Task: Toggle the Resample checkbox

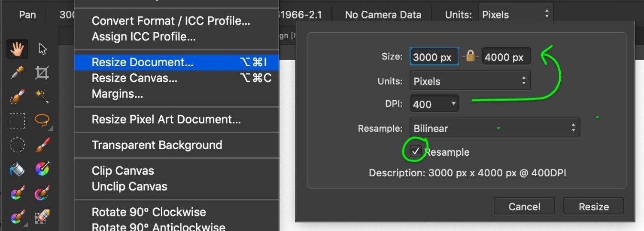Action: pyautogui.click(x=415, y=151)
